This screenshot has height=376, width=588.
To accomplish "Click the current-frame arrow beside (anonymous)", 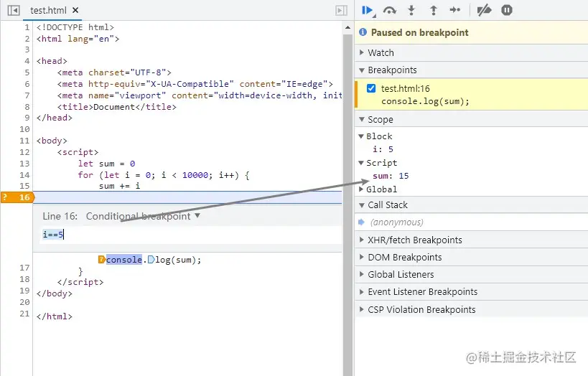I will [362, 222].
